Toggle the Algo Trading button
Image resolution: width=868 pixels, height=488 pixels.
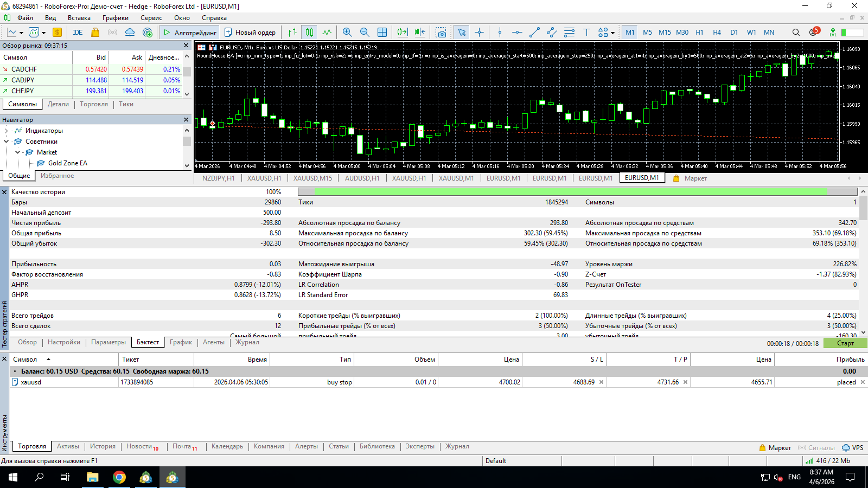pyautogui.click(x=189, y=33)
